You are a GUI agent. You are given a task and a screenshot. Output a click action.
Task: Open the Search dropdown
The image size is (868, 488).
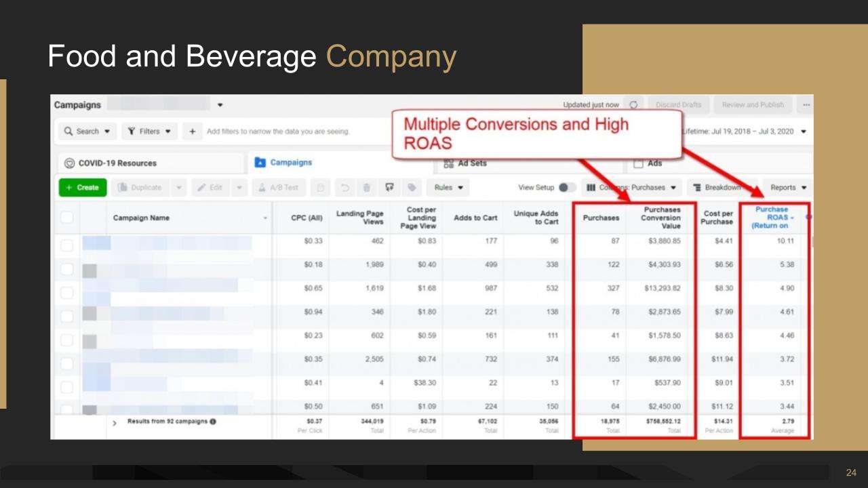87,131
